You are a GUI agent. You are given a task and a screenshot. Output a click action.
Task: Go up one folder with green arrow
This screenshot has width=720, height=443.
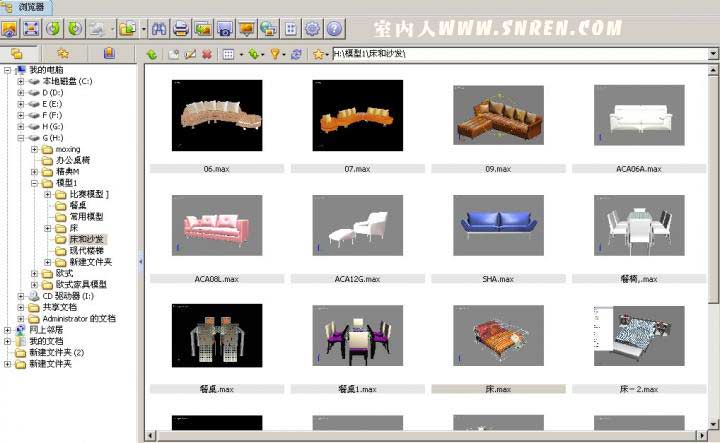(x=152, y=55)
